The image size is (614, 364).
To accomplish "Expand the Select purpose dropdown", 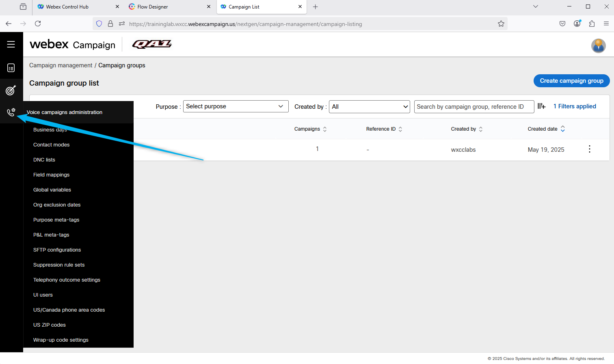I will (236, 106).
